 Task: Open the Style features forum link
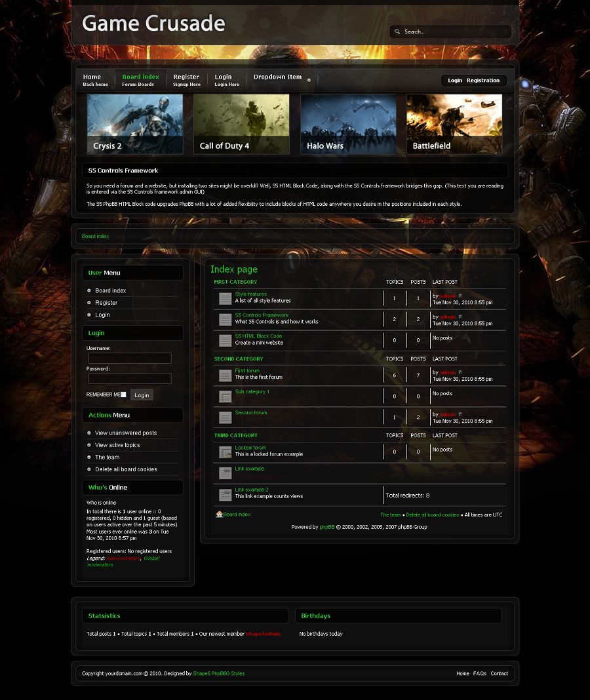coord(250,294)
